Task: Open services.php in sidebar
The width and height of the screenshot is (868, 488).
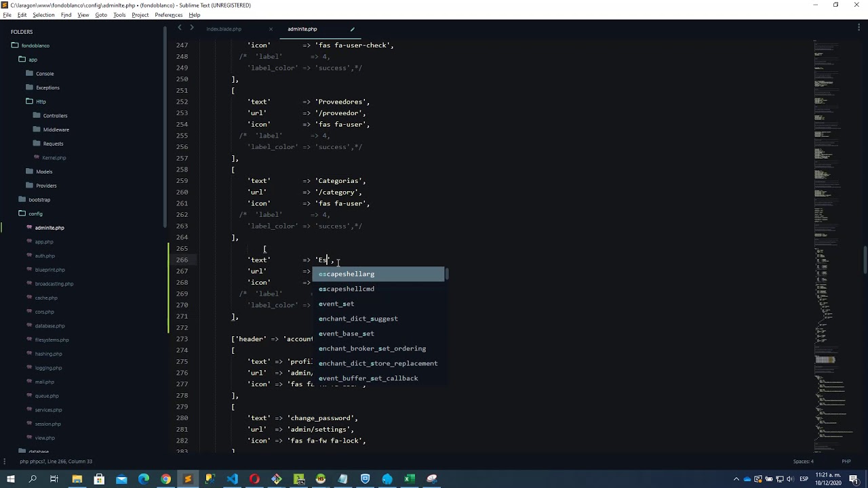Action: point(48,410)
